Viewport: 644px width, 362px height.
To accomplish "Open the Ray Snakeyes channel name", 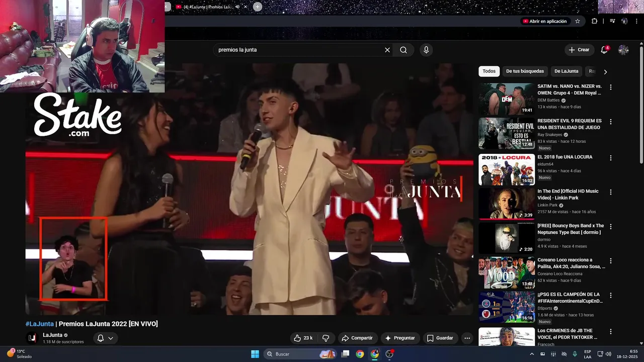I will 549,135.
